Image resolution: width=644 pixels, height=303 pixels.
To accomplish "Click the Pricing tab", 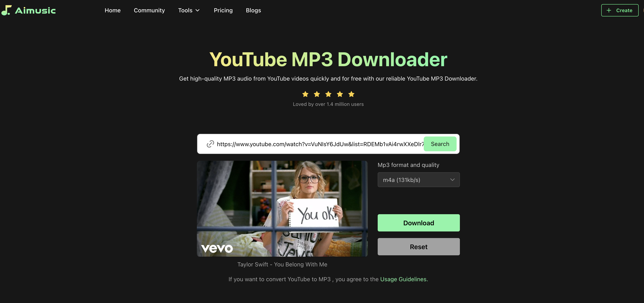I will point(223,10).
